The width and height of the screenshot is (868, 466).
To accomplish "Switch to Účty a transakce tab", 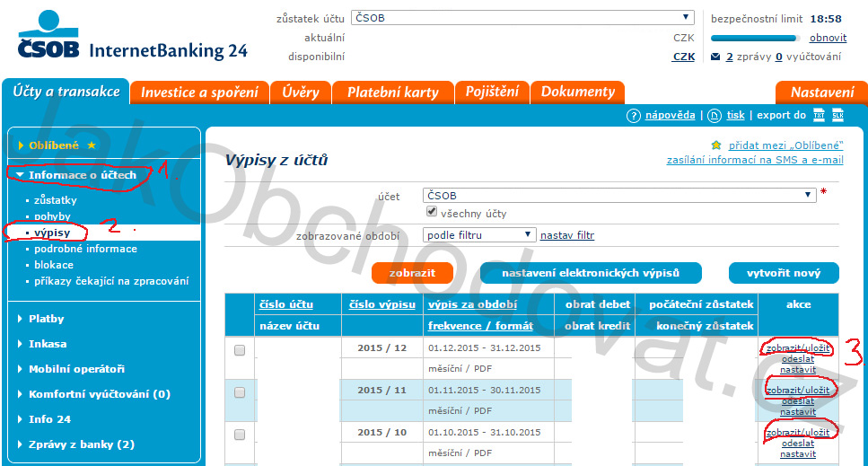I will coord(66,92).
